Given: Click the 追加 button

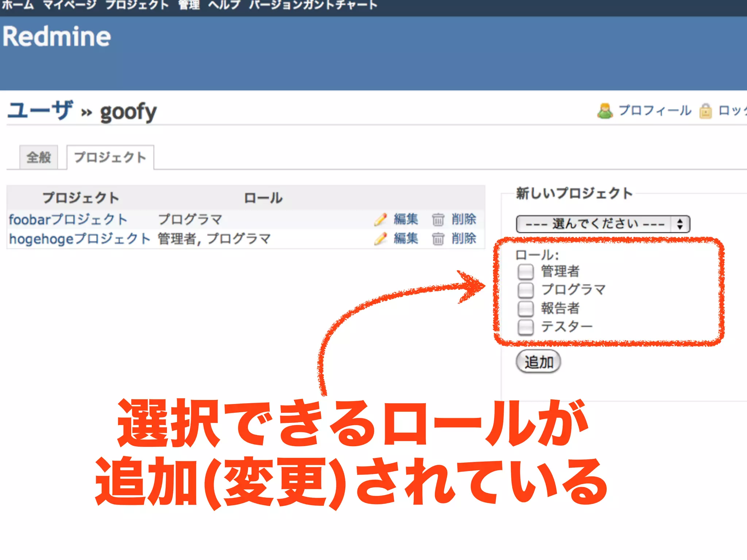Looking at the screenshot, I should pyautogui.click(x=538, y=362).
